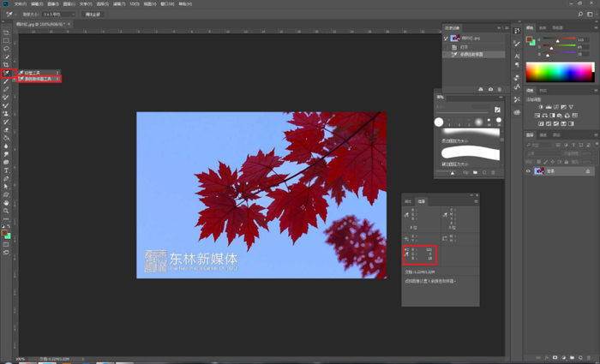This screenshot has height=364, width=600.
Task: Click the trash icon in History panel
Action: (x=501, y=89)
